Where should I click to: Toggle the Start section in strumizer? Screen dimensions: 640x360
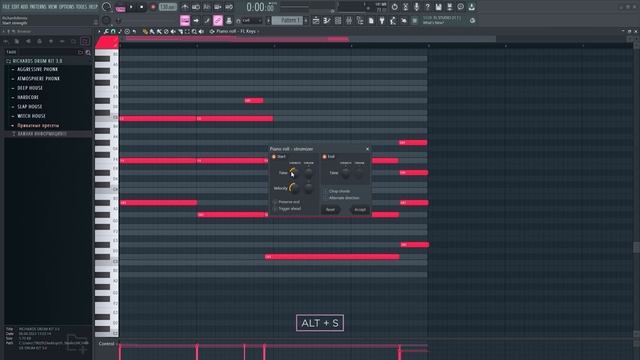pyautogui.click(x=274, y=157)
